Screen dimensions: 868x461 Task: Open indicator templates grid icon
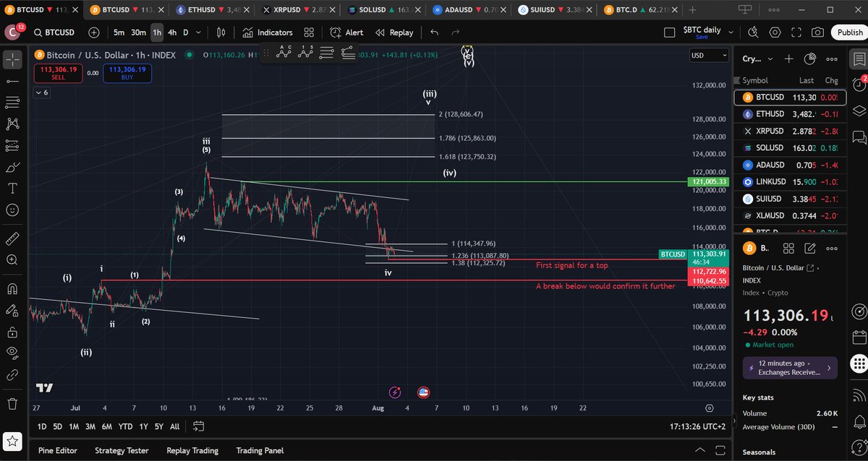click(x=309, y=33)
